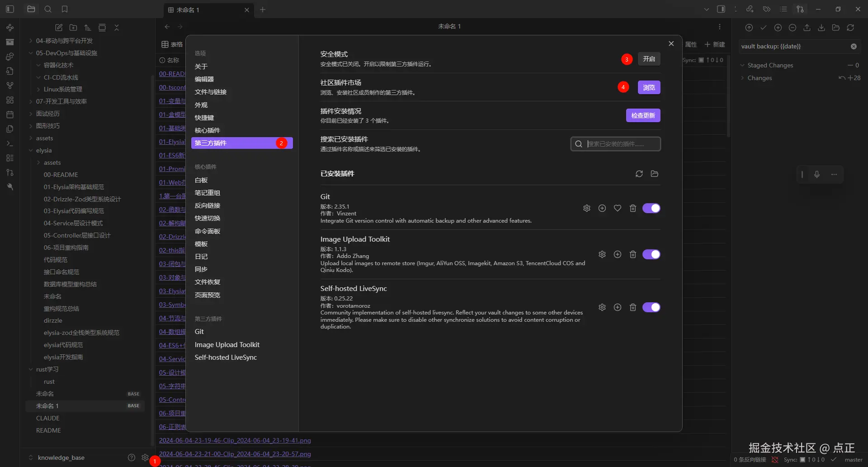The width and height of the screenshot is (868, 467).
Task: Open the outgoing links pane icon
Action: tap(750, 9)
